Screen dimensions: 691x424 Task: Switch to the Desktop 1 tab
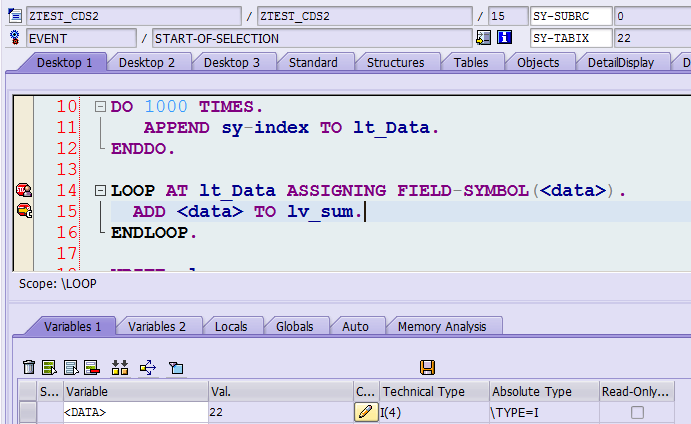coord(64,63)
